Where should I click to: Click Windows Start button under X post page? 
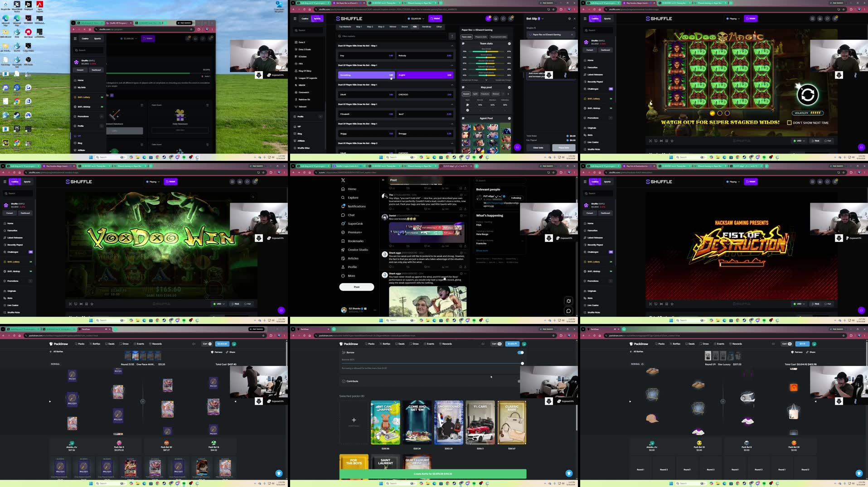(x=381, y=320)
